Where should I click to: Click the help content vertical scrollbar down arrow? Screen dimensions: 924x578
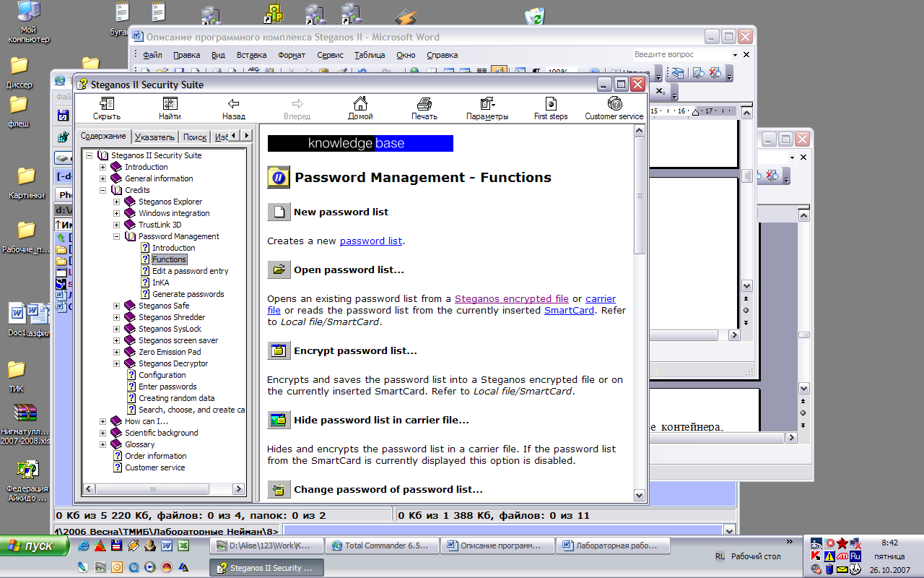click(x=639, y=496)
